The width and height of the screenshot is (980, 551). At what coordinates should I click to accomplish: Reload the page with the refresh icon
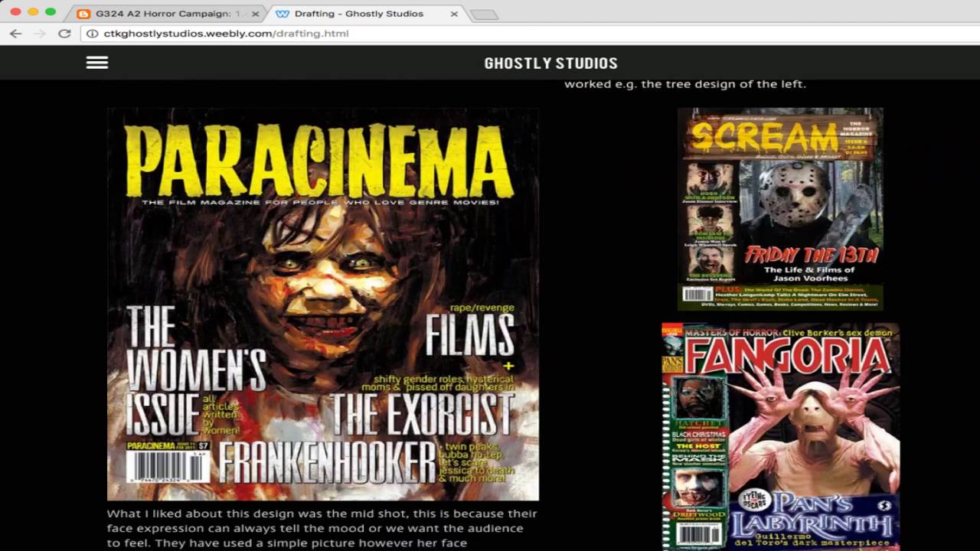pos(64,34)
